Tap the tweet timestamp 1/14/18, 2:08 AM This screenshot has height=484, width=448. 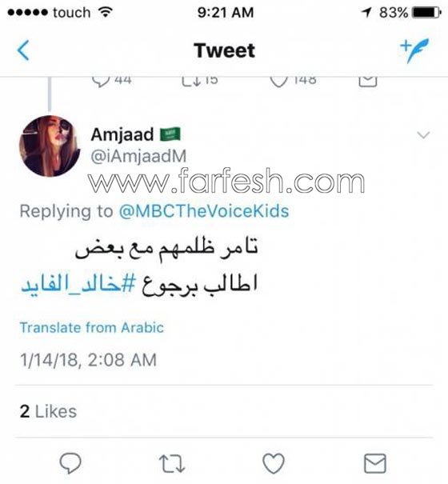(88, 360)
